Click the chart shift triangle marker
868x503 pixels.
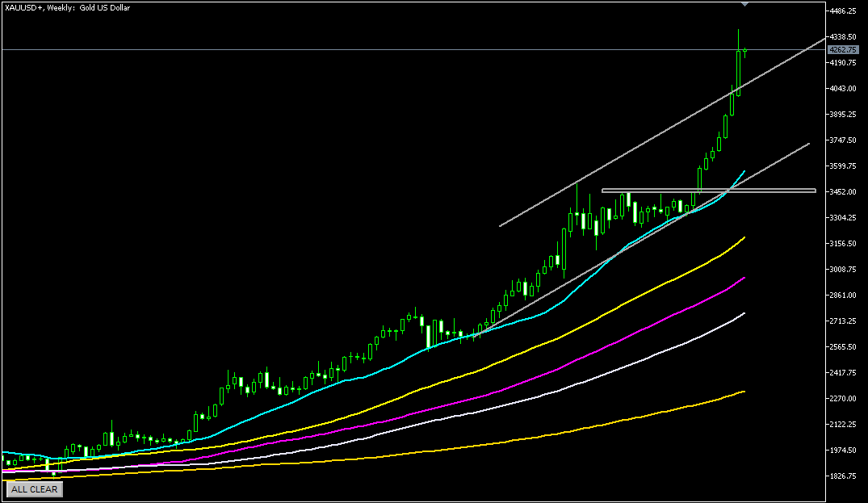pos(744,5)
